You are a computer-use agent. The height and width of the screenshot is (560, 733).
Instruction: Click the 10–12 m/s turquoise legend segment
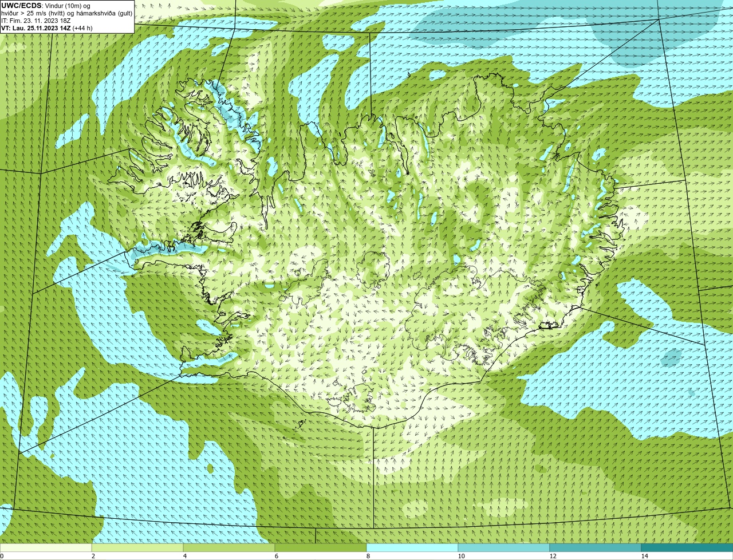pos(504,547)
